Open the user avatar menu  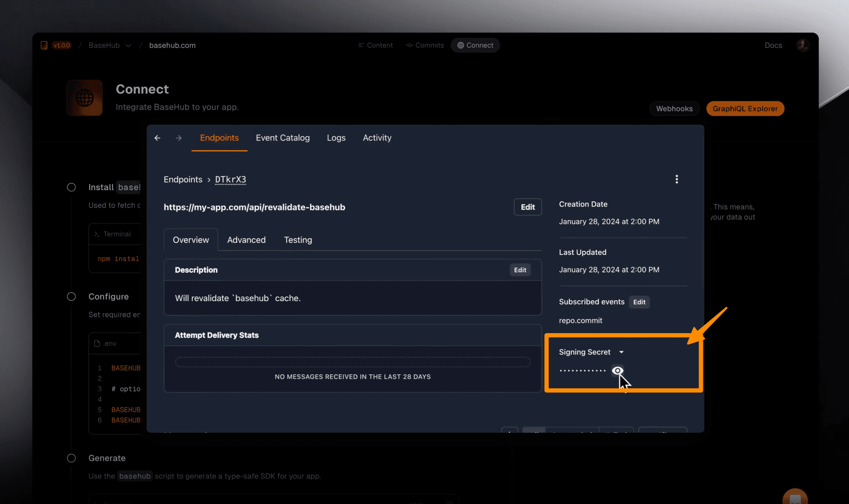point(803,45)
